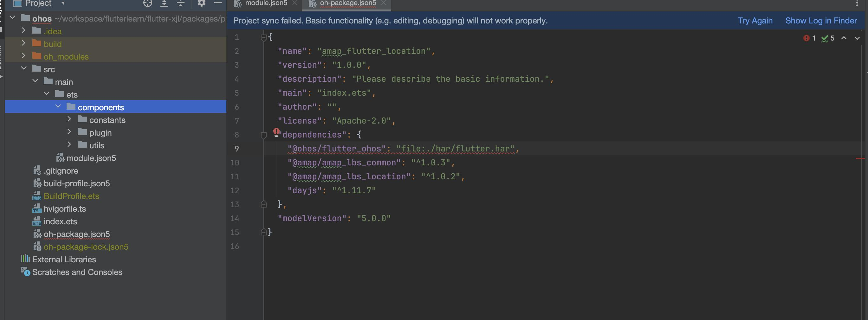Viewport: 868px width, 320px height.
Task: Click the Expand All icon in Project panel
Action: tap(164, 3)
